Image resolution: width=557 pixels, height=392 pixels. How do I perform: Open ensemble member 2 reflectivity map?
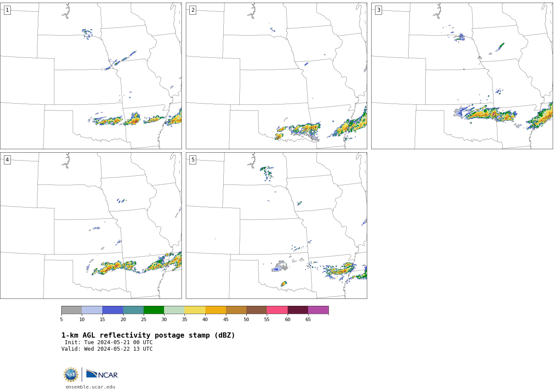tap(276, 76)
